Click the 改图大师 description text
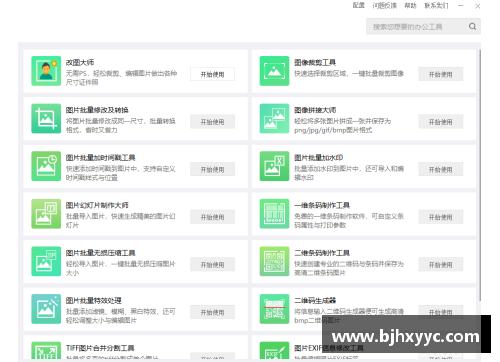The height and width of the screenshot is (362, 500). tap(121, 78)
